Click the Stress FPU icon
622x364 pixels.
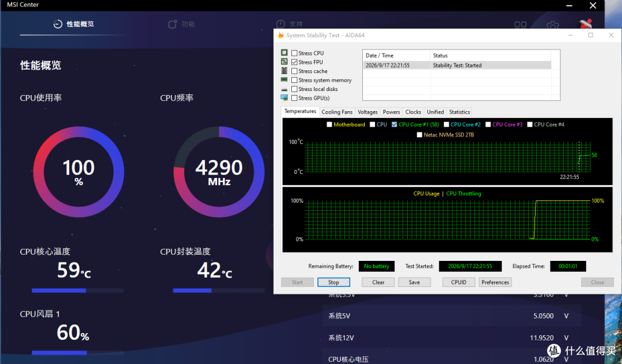[x=284, y=62]
